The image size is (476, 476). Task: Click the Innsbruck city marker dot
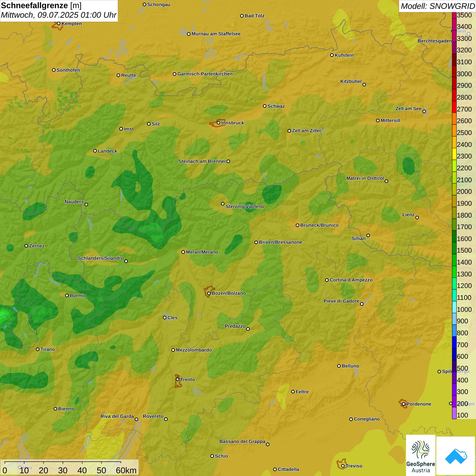click(219, 123)
